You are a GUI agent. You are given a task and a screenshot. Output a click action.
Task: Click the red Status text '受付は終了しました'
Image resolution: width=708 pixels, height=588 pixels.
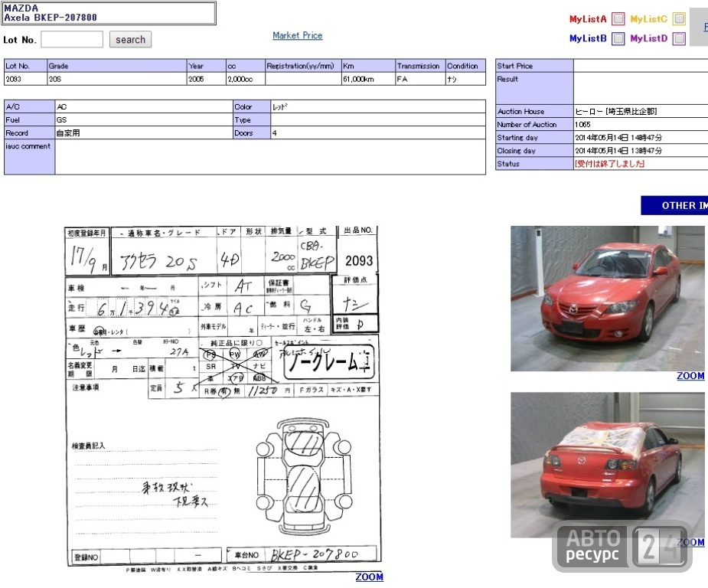(609, 164)
